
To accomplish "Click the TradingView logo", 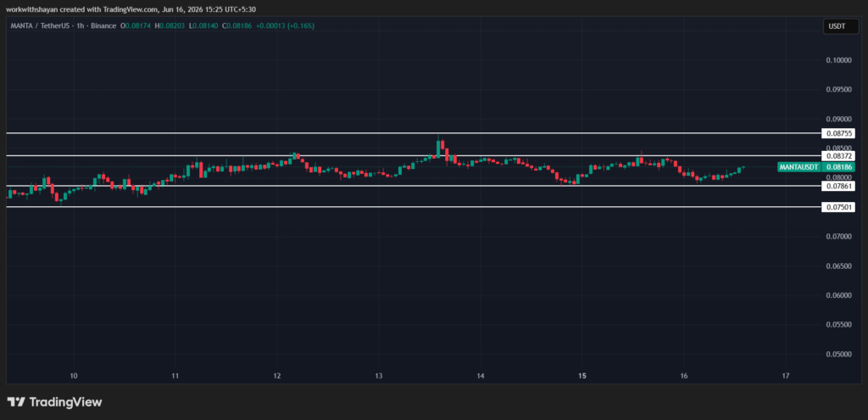I will (x=54, y=402).
